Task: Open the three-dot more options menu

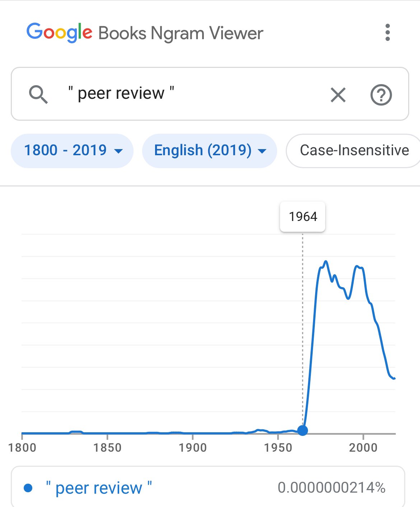Action: point(387,33)
